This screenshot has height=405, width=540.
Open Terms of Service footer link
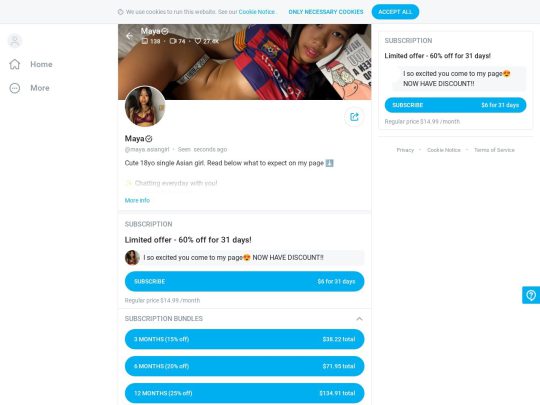tap(494, 150)
